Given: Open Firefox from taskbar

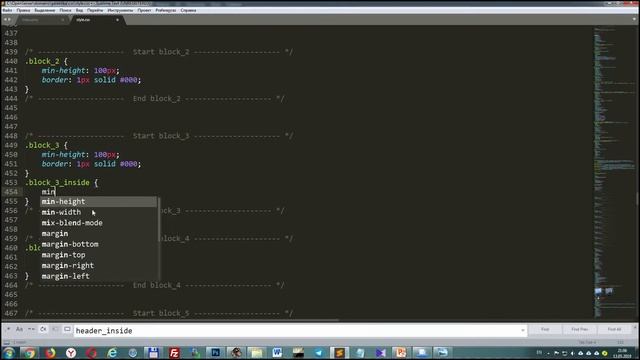Looking at the screenshot, I should (50, 353).
